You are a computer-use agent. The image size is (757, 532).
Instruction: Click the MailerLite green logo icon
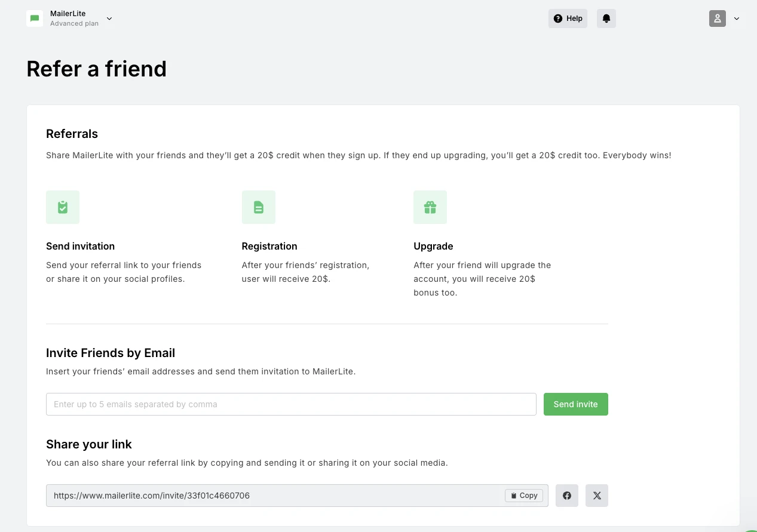pyautogui.click(x=35, y=19)
